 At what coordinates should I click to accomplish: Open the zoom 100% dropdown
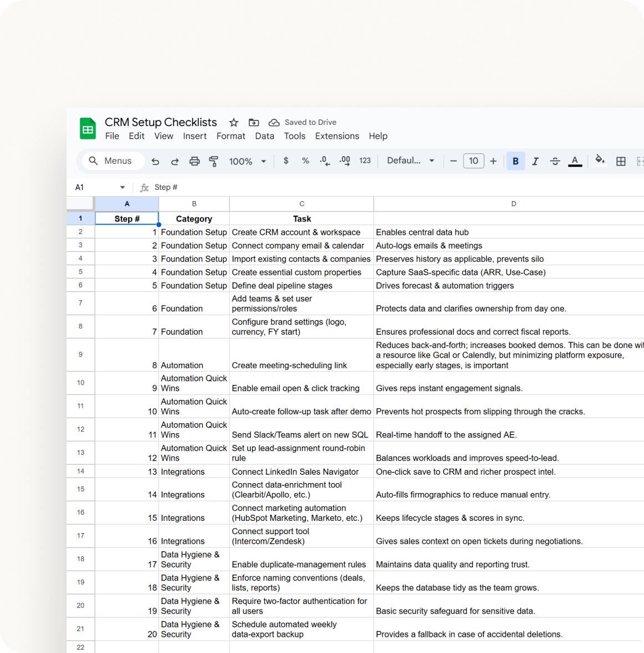pos(247,161)
